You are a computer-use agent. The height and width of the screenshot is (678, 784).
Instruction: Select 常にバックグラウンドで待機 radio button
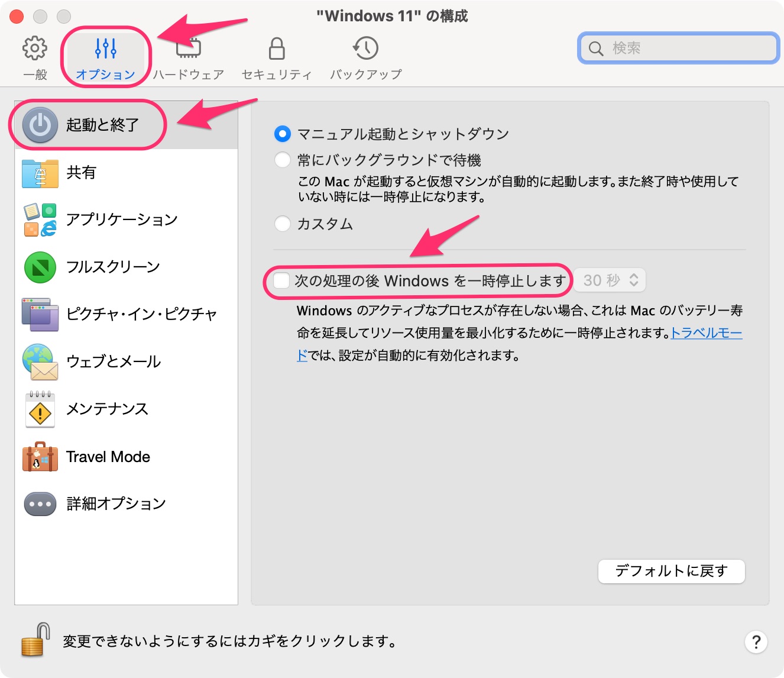283,160
